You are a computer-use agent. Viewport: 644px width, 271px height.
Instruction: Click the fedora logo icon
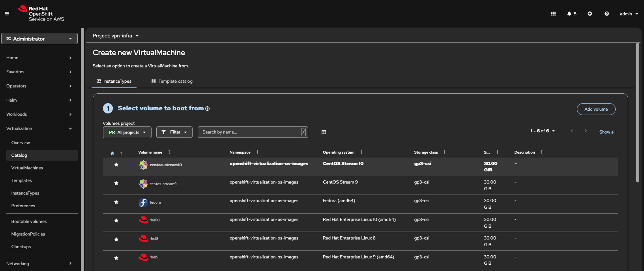(x=143, y=202)
